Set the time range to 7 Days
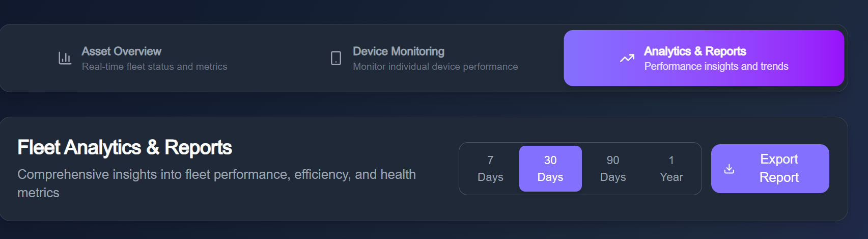868x239 pixels. (490, 169)
